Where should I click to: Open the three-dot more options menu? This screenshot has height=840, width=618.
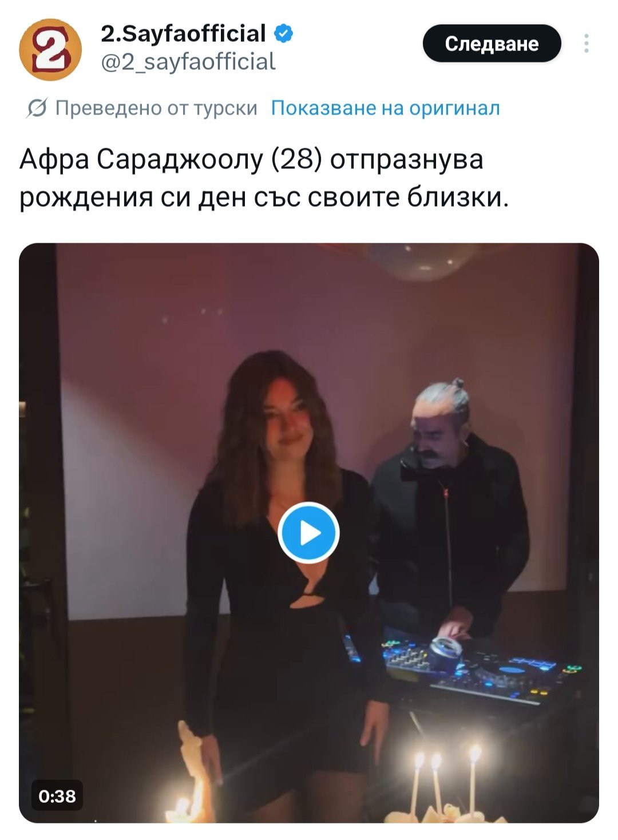[586, 43]
